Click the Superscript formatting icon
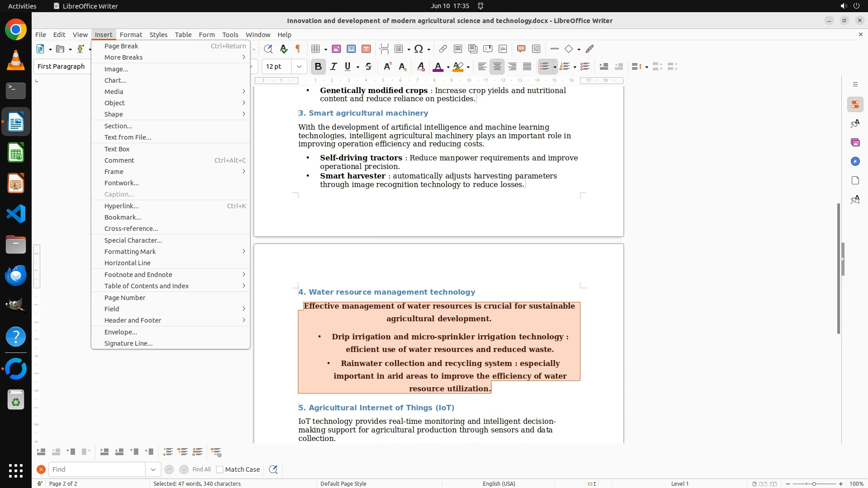Screen dimensions: 868x488 387,67
